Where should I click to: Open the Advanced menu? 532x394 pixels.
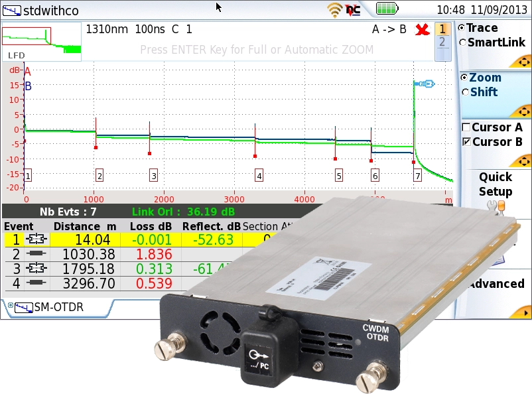(x=498, y=283)
